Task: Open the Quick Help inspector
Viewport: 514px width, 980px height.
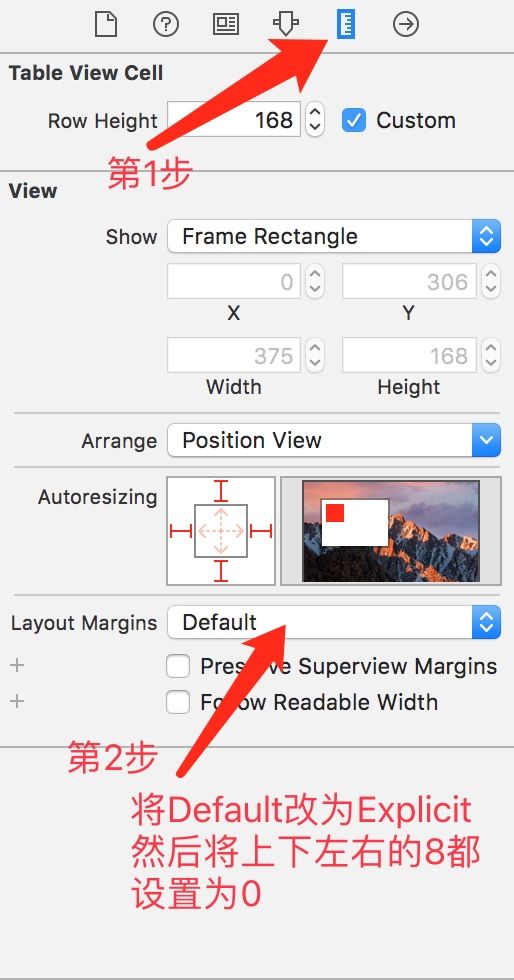Action: (x=166, y=25)
